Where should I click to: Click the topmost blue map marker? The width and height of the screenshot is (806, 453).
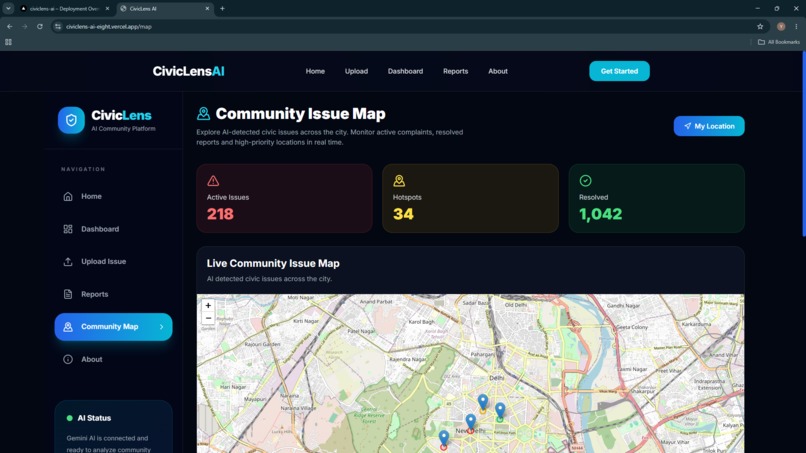[483, 402]
